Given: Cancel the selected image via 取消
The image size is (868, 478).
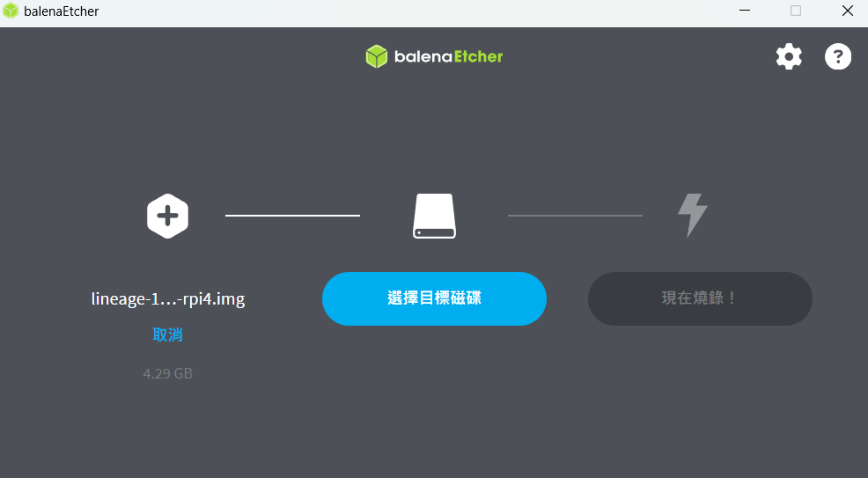Looking at the screenshot, I should click(168, 335).
